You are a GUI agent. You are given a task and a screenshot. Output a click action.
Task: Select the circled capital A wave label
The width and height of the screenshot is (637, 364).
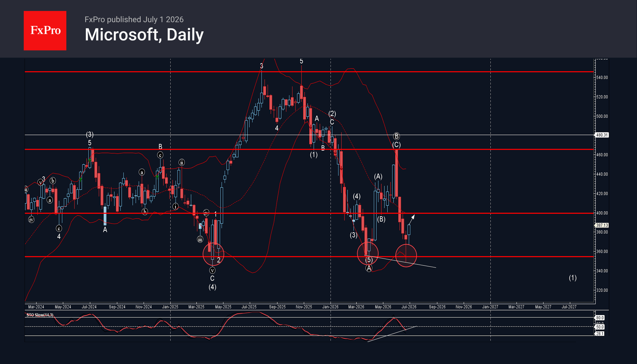tap(369, 268)
